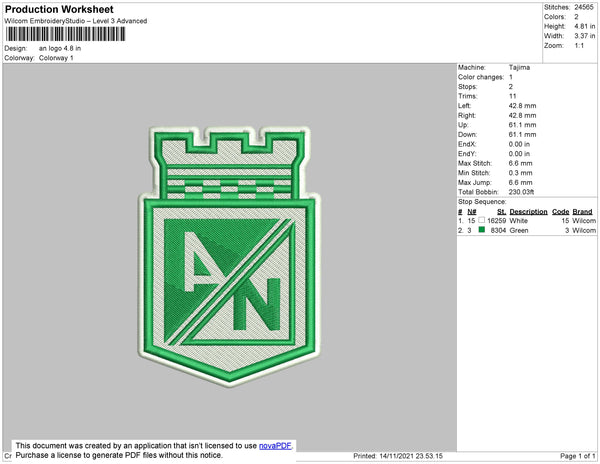Click the 'Brand' column header
Image resolution: width=600 pixels, height=464 pixels.
point(582,212)
